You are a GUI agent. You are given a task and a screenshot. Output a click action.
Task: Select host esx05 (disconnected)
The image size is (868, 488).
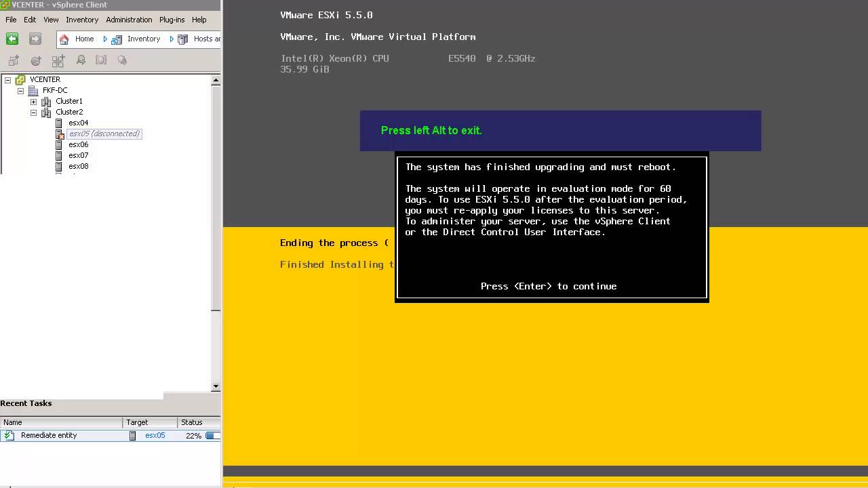point(104,134)
